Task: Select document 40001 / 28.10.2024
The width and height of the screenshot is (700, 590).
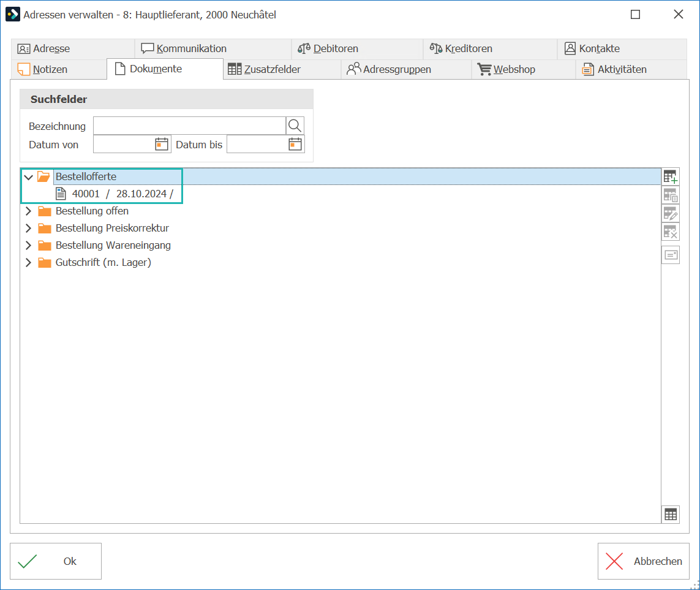Action: 122,194
